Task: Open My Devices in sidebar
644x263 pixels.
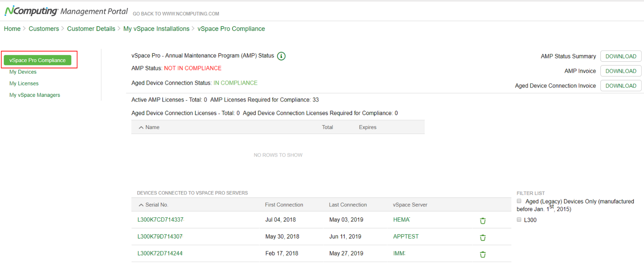Action: coord(23,72)
